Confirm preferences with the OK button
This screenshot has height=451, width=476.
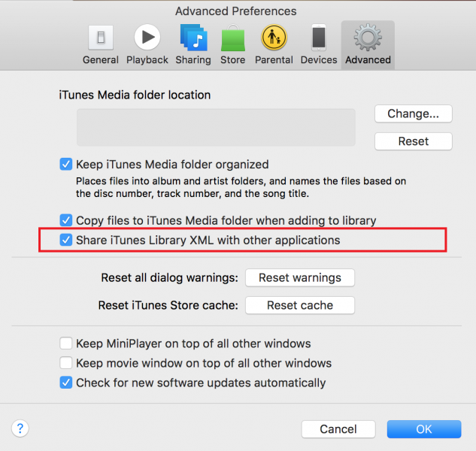[423, 429]
